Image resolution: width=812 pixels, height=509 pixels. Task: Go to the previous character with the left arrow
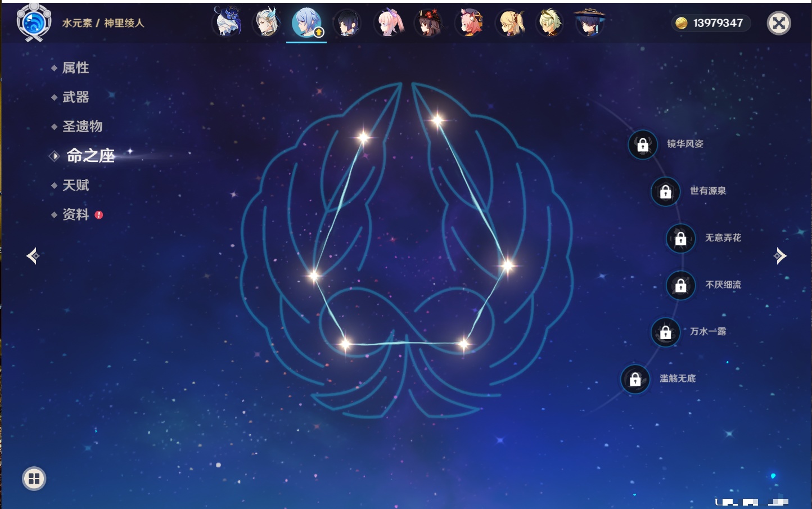point(33,256)
